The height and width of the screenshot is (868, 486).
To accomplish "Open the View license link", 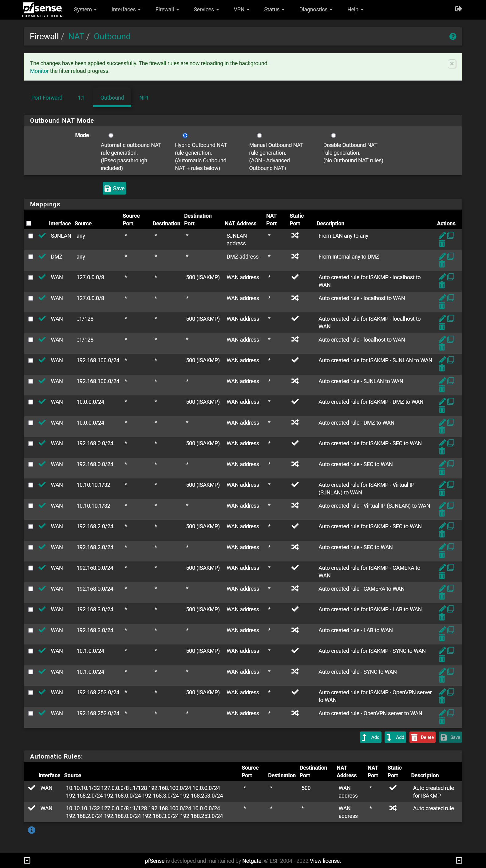I will [x=325, y=861].
